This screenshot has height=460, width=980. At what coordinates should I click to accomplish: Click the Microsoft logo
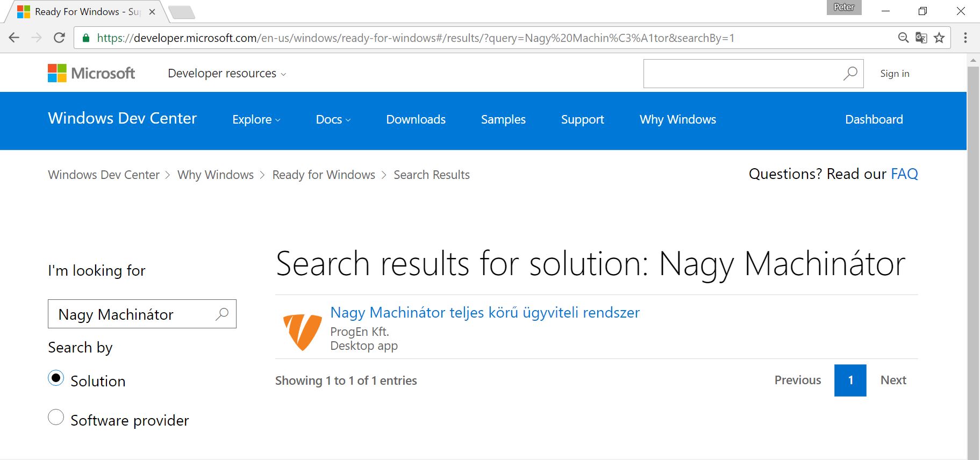point(91,73)
